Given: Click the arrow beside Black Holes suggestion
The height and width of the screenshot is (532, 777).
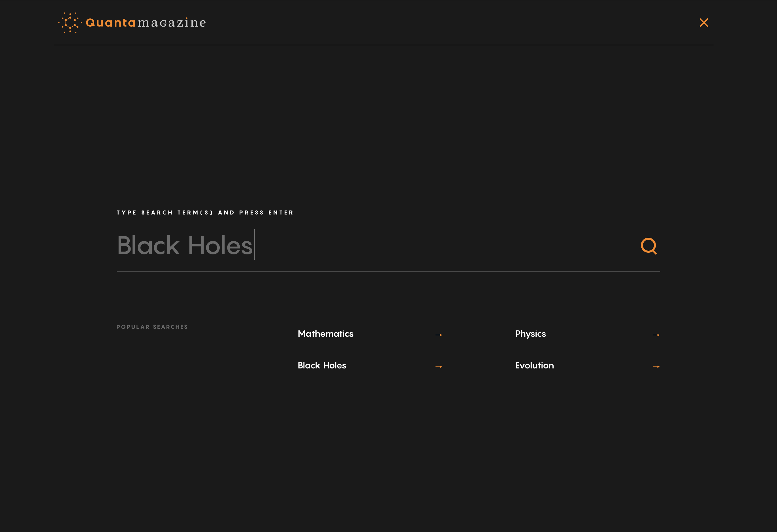Looking at the screenshot, I should [x=439, y=366].
